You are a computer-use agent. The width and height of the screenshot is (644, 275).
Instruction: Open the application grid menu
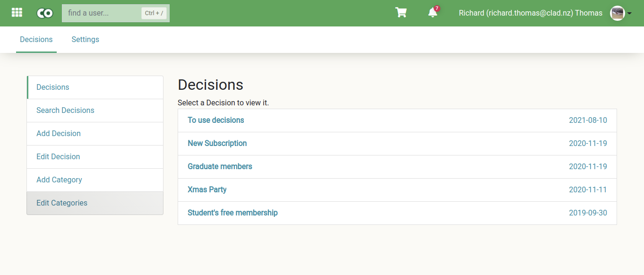17,12
